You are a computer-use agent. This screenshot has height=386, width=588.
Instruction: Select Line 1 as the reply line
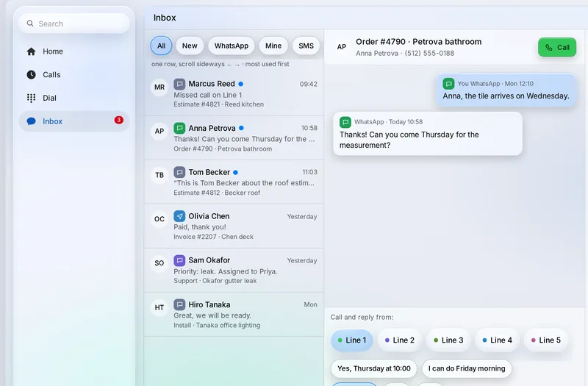point(352,340)
